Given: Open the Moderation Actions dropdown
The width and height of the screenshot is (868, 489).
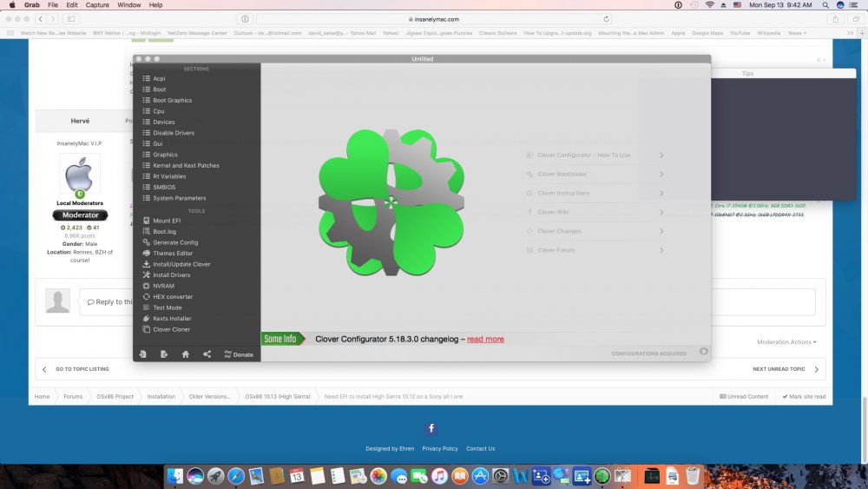Looking at the screenshot, I should click(x=786, y=342).
